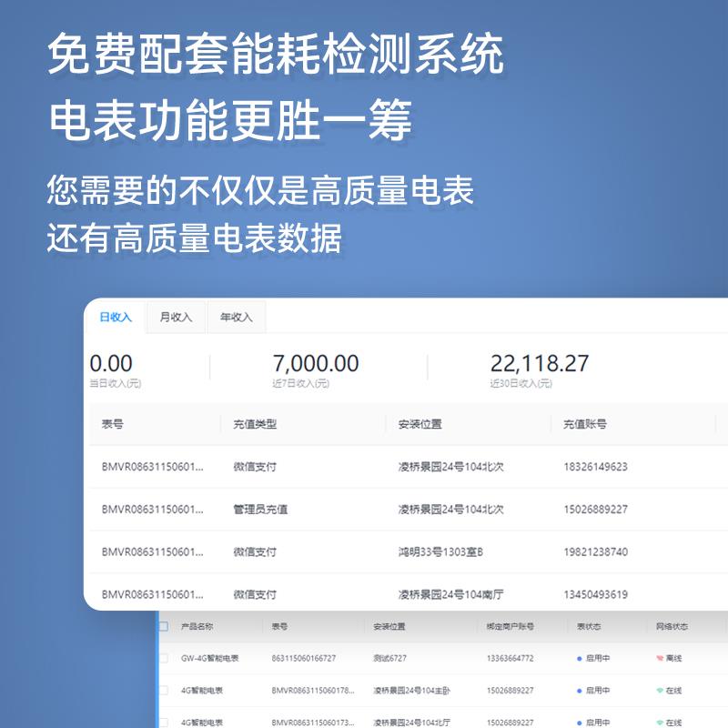
Task: Check the checkbox of the last 4G智能电表 row
Action: pyautogui.click(x=165, y=719)
